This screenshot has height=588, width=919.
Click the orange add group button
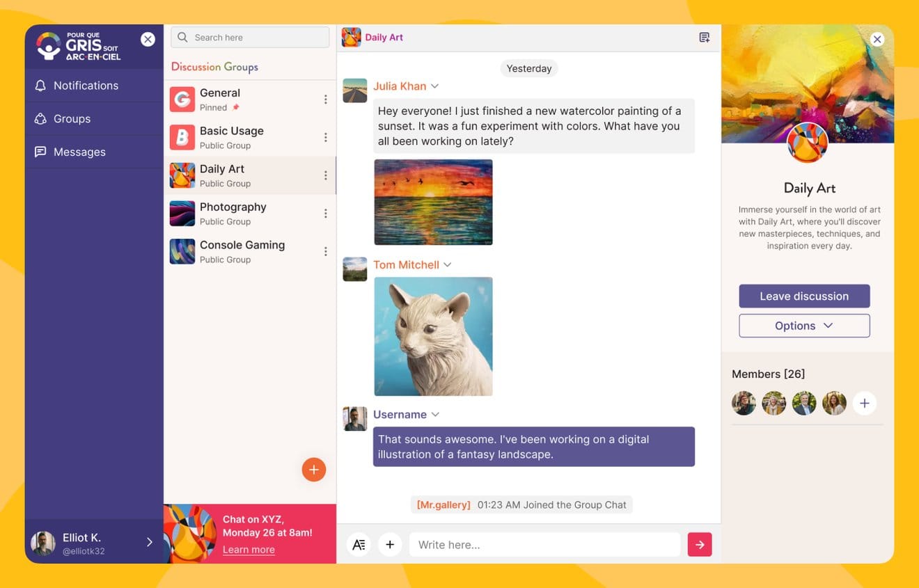[x=314, y=470]
